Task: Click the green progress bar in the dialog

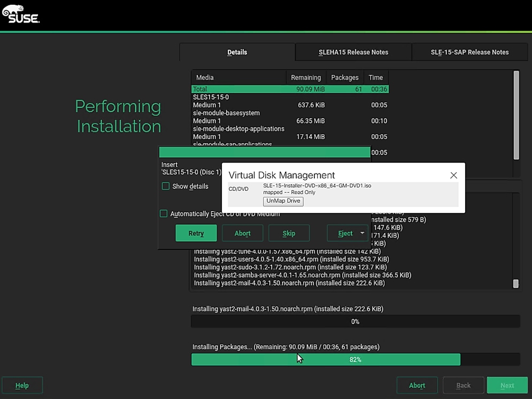Action: (x=265, y=152)
